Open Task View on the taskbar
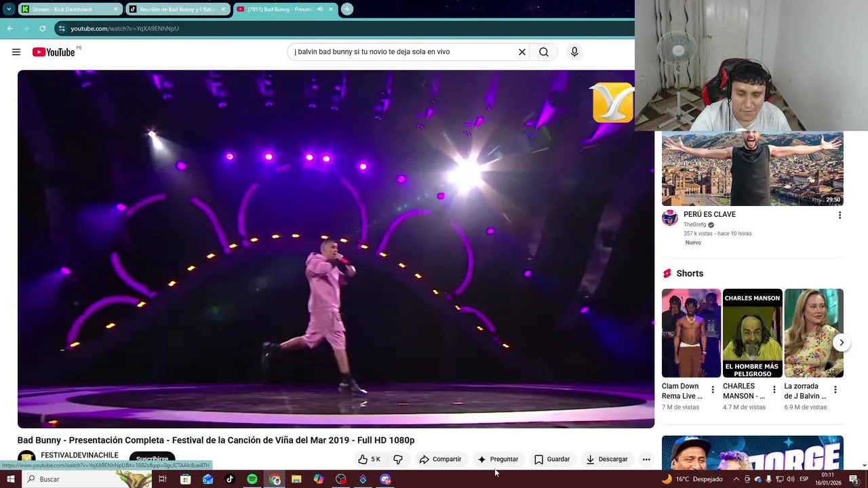The width and height of the screenshot is (868, 488). click(x=163, y=479)
